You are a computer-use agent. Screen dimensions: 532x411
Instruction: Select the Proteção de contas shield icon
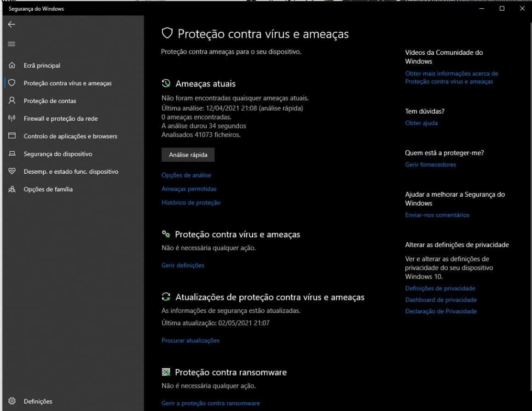pyautogui.click(x=12, y=100)
